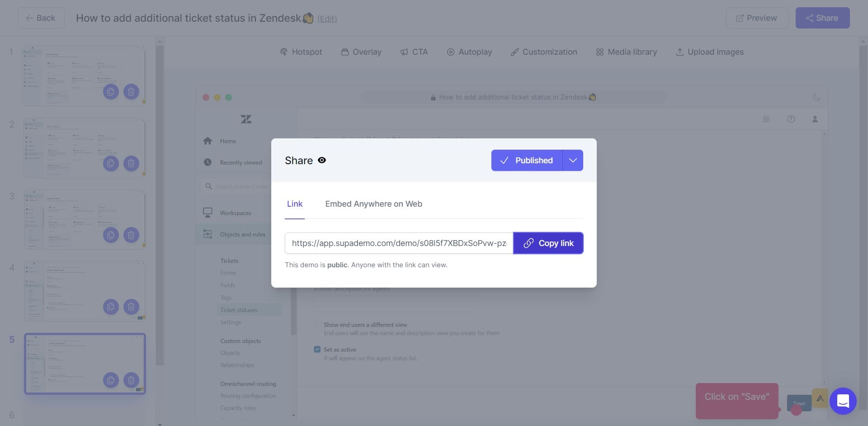Viewport: 868px width, 426px height.
Task: Select the Hotspot tool
Action: [x=301, y=52]
